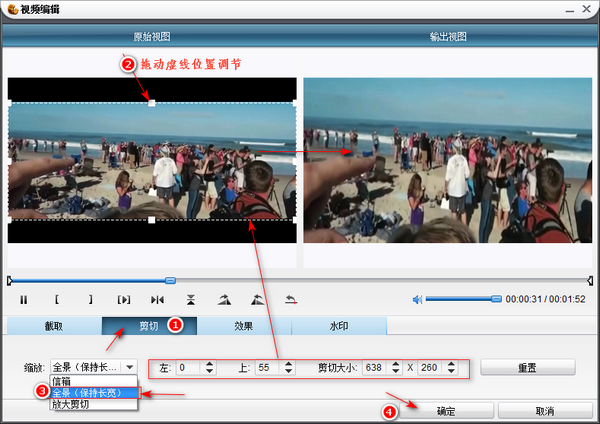Click the bottom-middle crop handle
600x424 pixels.
coord(152,220)
